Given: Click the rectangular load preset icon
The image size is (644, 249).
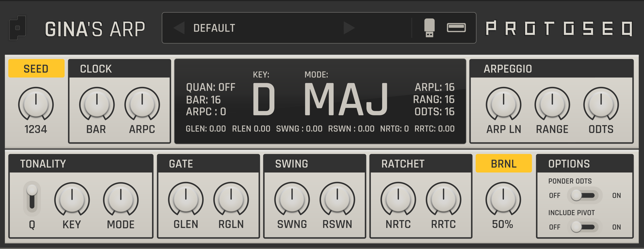Looking at the screenshot, I should coord(456,28).
